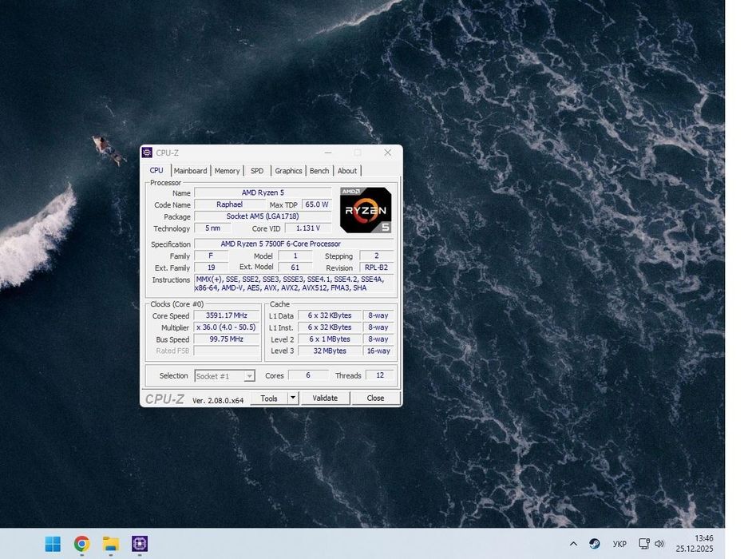Click the Max TDP value '65.0 W'
756x559 pixels.
317,204
